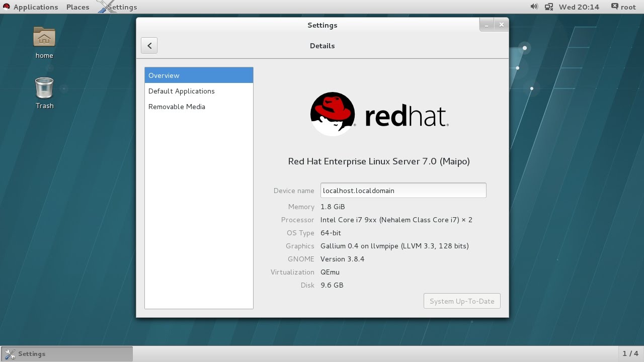Viewport: 644px width, 362px height.
Task: Click the Virtualization value QEmu
Action: pyautogui.click(x=330, y=272)
